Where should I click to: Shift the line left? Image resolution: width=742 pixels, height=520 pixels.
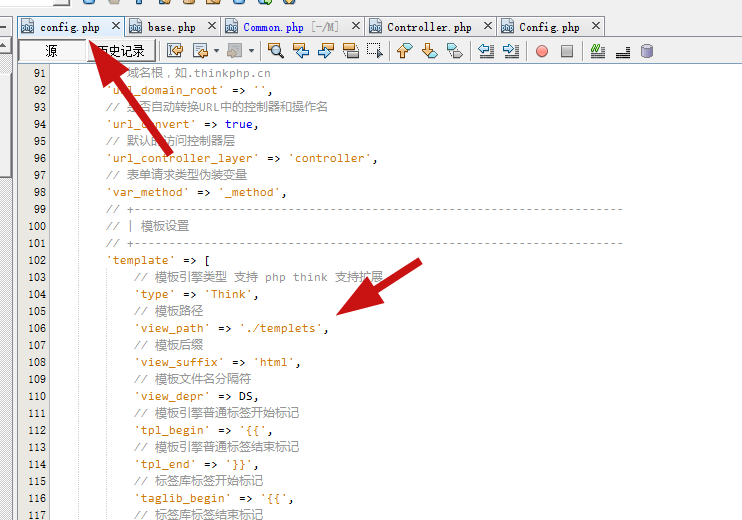[x=486, y=51]
